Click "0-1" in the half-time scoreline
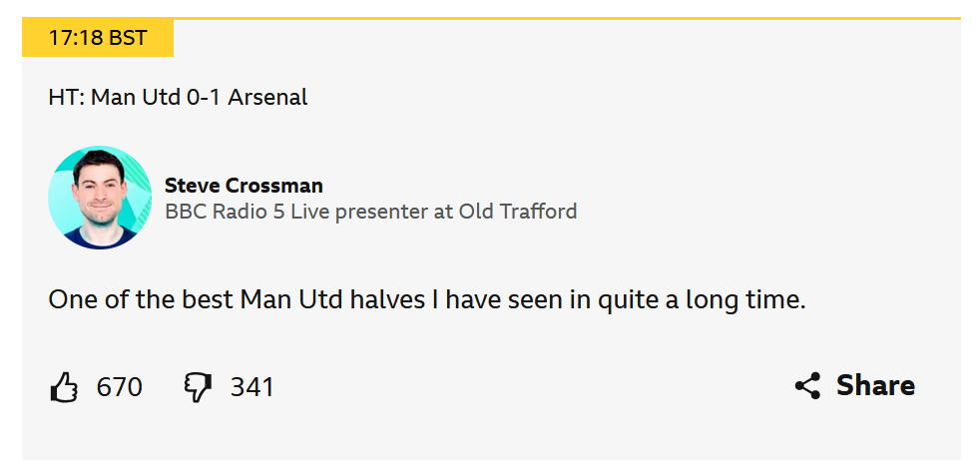This screenshot has width=980, height=470. (204, 98)
